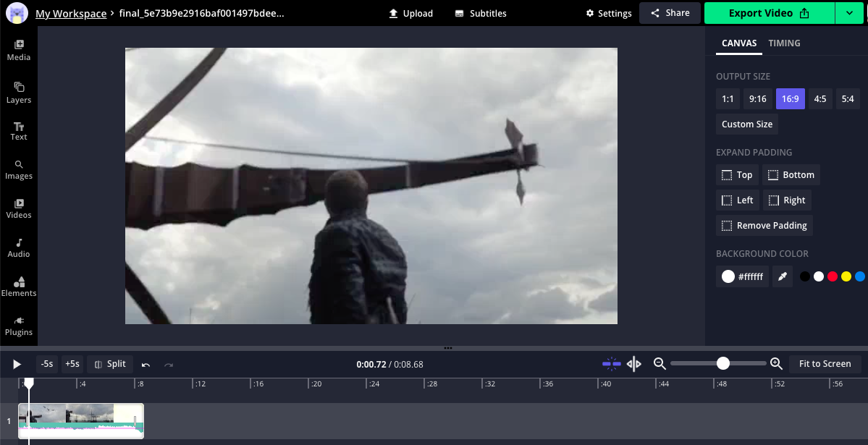The image size is (868, 445).
Task: Select 9:16 output size ratio
Action: [x=757, y=99]
